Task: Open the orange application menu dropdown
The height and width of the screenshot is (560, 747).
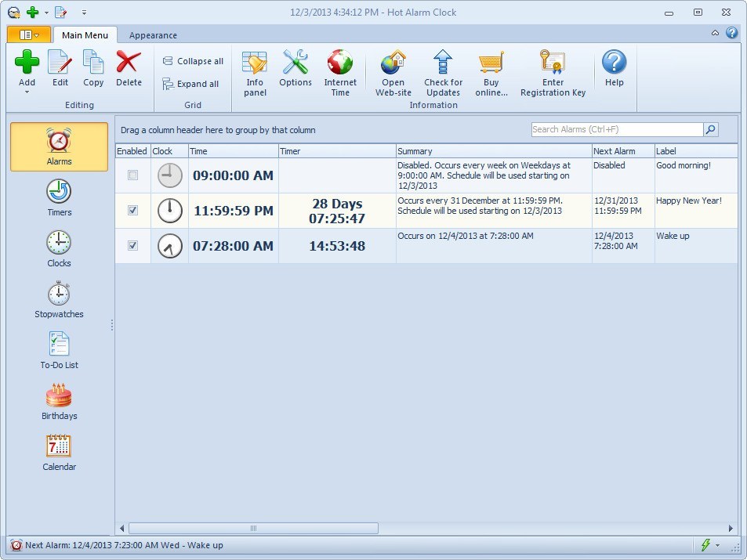Action: (x=29, y=35)
